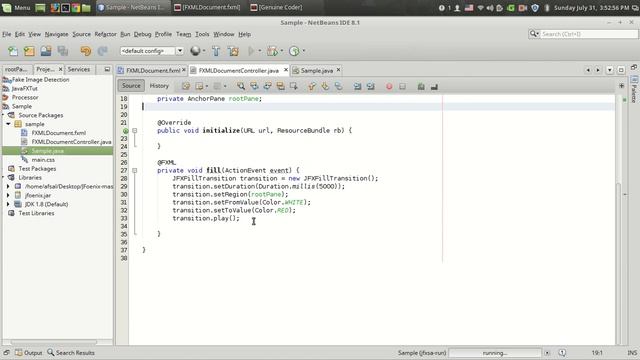Screen dimensions: 640x360
Task: Open the Debug menu
Action: [142, 34]
